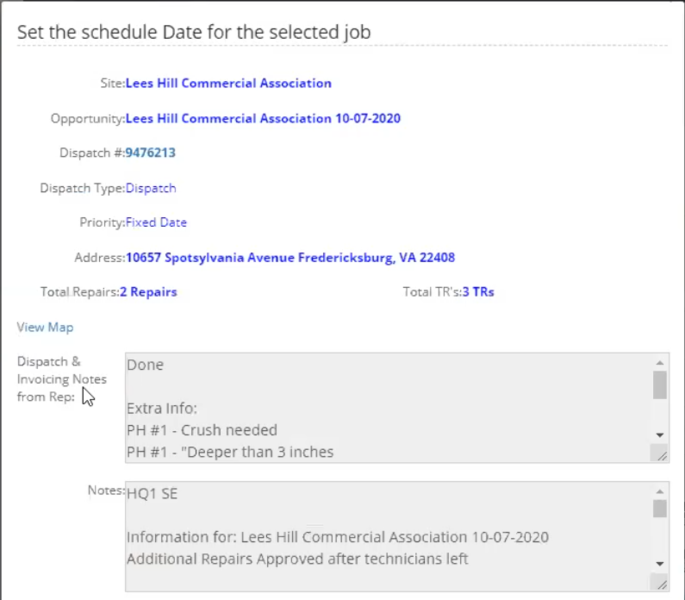Click the View Map link
Screen dimensions: 685x600
[x=45, y=327]
